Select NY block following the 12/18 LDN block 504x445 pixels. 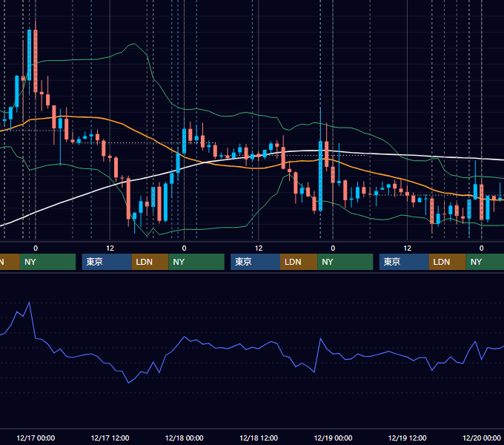345,262
